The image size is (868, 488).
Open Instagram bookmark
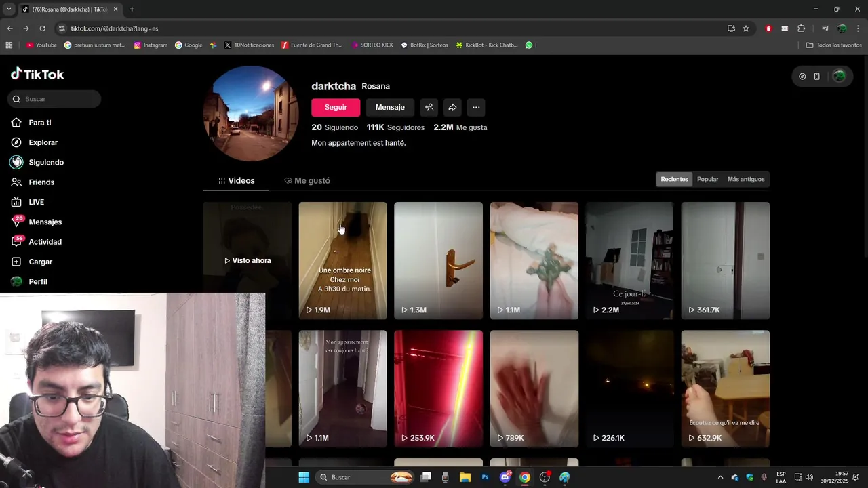coord(151,45)
